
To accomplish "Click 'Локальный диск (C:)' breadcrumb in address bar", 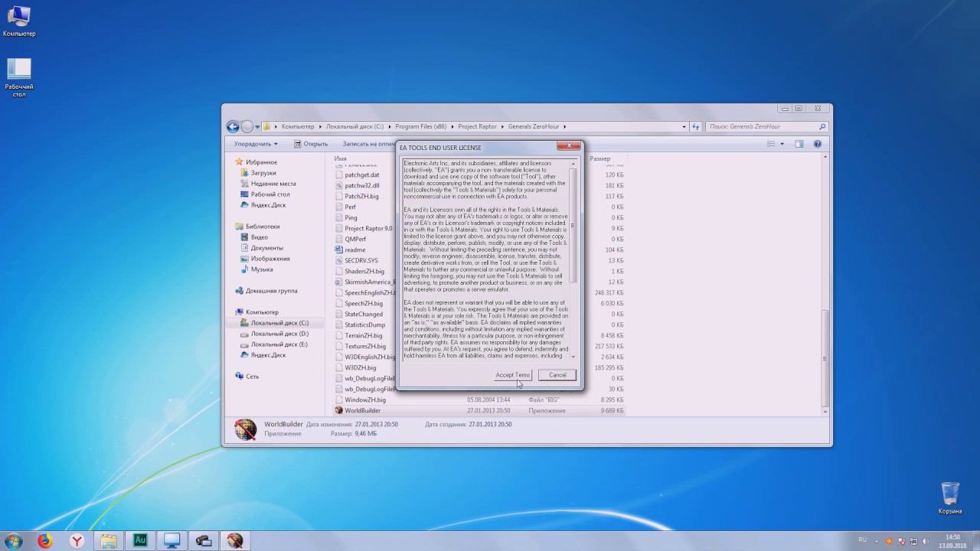I will click(x=354, y=126).
